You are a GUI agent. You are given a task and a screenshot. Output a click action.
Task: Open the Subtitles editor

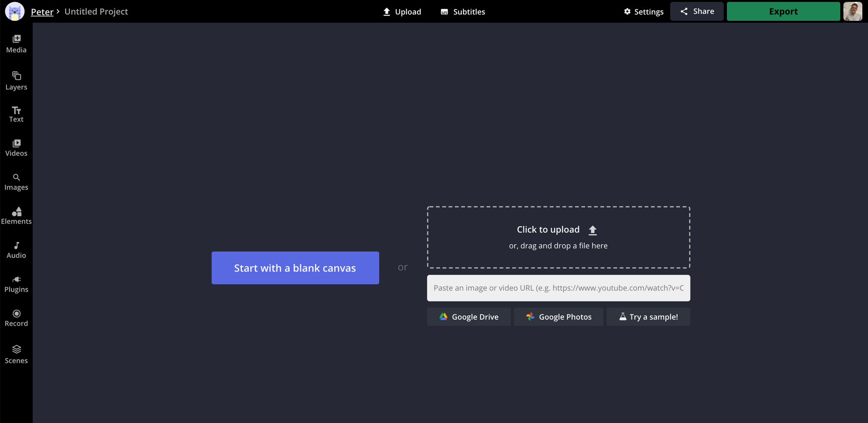463,12
